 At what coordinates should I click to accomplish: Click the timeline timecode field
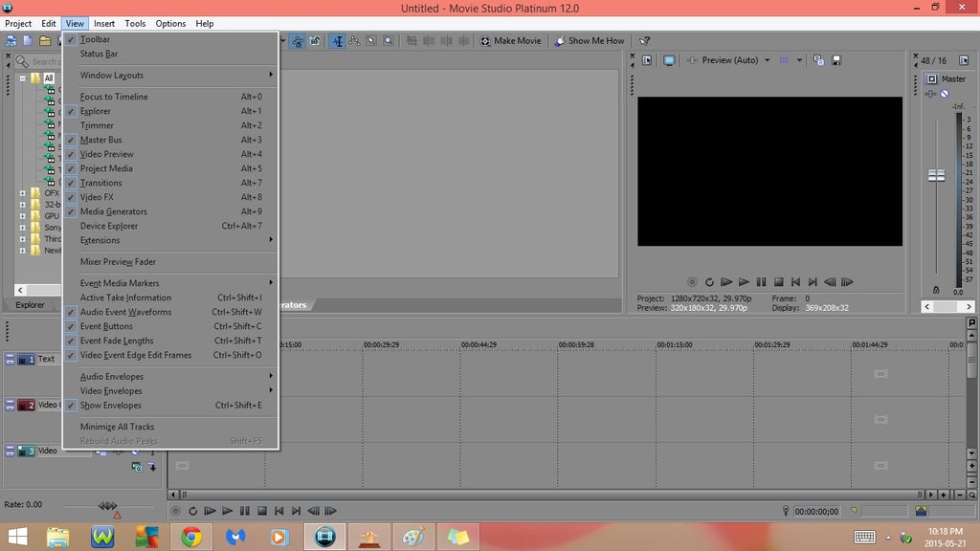(x=816, y=512)
